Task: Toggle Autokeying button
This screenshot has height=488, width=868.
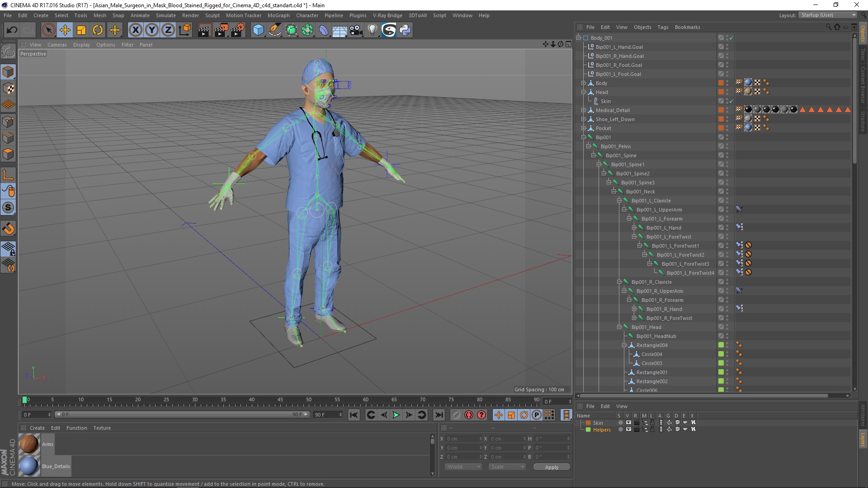Action: [x=469, y=415]
